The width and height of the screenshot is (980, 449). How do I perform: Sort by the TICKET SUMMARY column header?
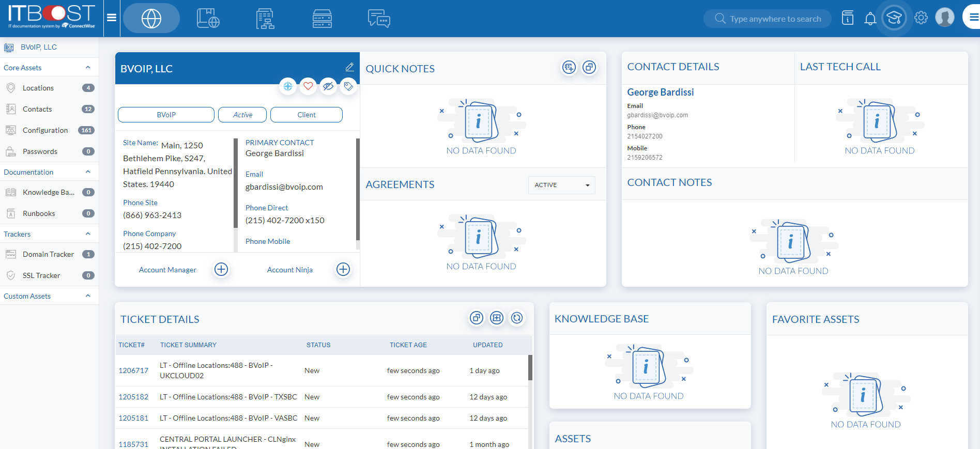coord(188,345)
